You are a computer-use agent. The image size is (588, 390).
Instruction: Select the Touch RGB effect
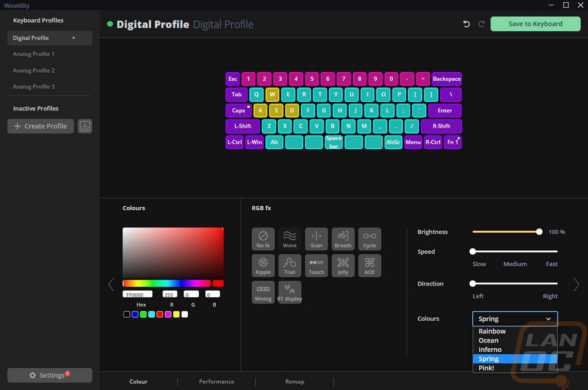coord(316,265)
